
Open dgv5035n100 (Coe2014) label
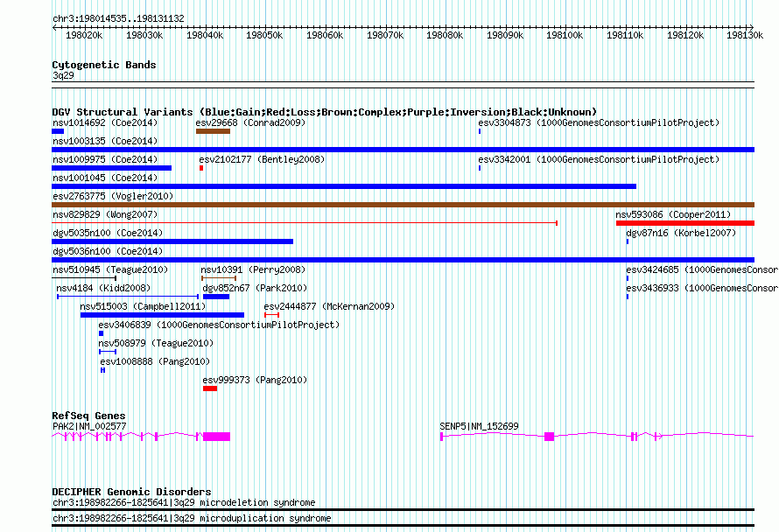[108, 233]
